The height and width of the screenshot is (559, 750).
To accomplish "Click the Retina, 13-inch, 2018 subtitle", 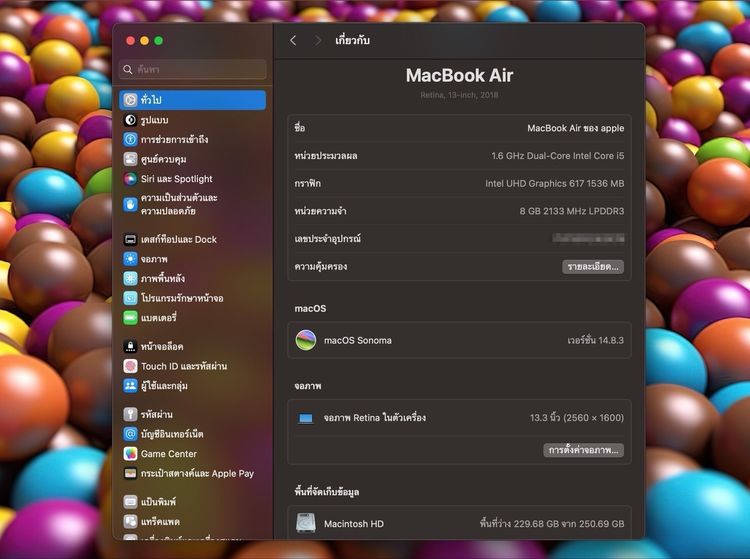I will 459,95.
